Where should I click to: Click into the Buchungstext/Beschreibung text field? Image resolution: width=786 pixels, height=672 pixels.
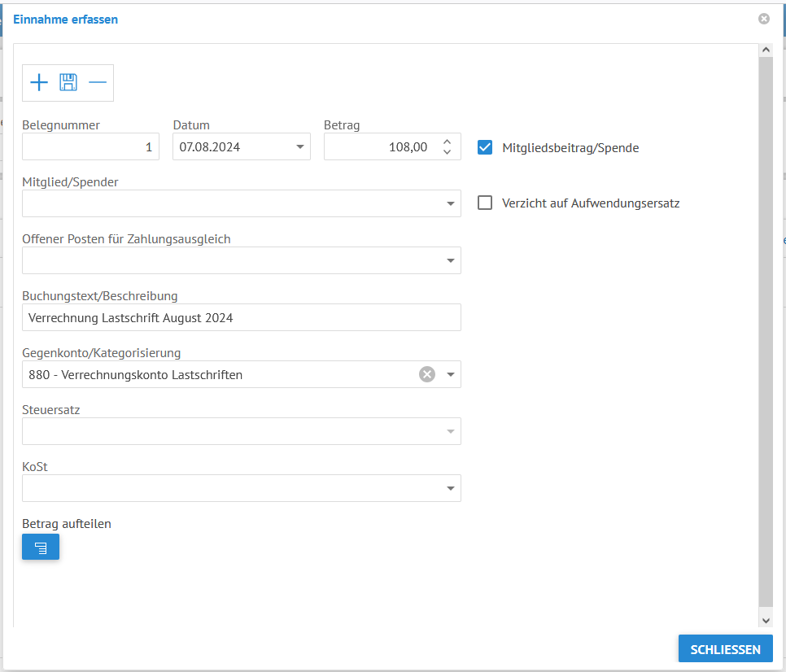(x=242, y=318)
